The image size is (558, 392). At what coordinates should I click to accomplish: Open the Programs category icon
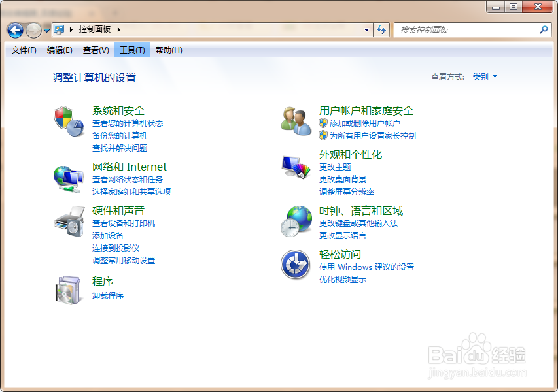click(x=68, y=289)
